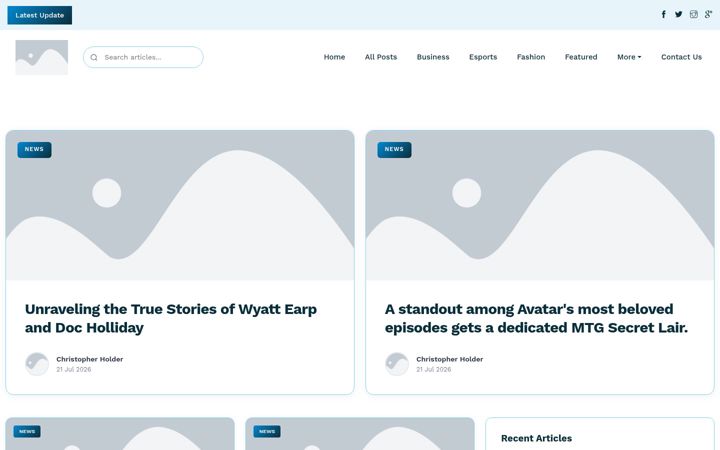720x450 pixels.
Task: Open the Contact Us page
Action: (x=681, y=57)
